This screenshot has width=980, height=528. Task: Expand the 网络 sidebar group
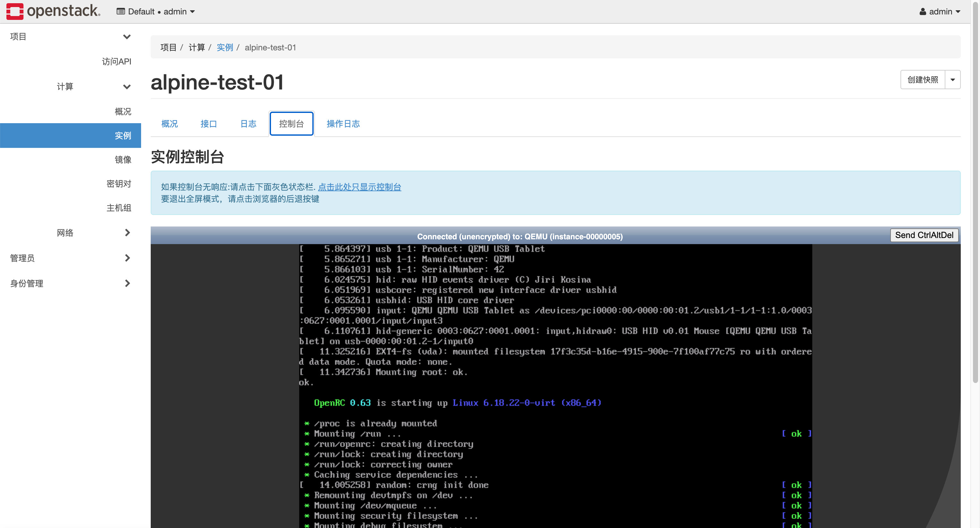click(70, 233)
